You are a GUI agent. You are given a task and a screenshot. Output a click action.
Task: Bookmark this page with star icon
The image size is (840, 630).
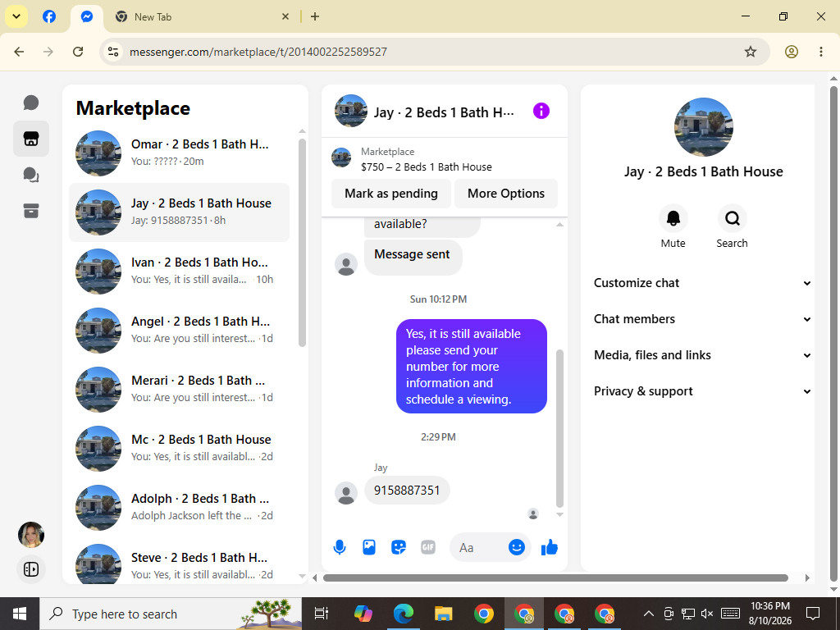[751, 52]
